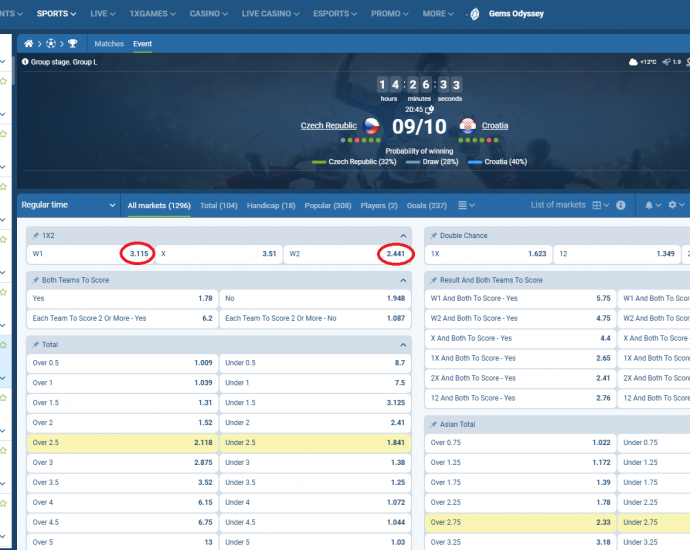
Task: Select X And Both To Score Yes 4.4
Action: pos(521,338)
